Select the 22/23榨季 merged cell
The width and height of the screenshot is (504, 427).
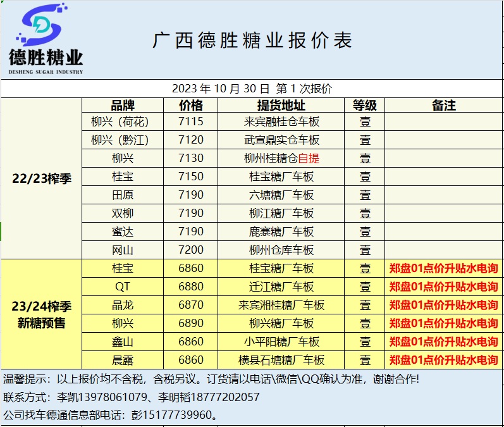point(42,178)
